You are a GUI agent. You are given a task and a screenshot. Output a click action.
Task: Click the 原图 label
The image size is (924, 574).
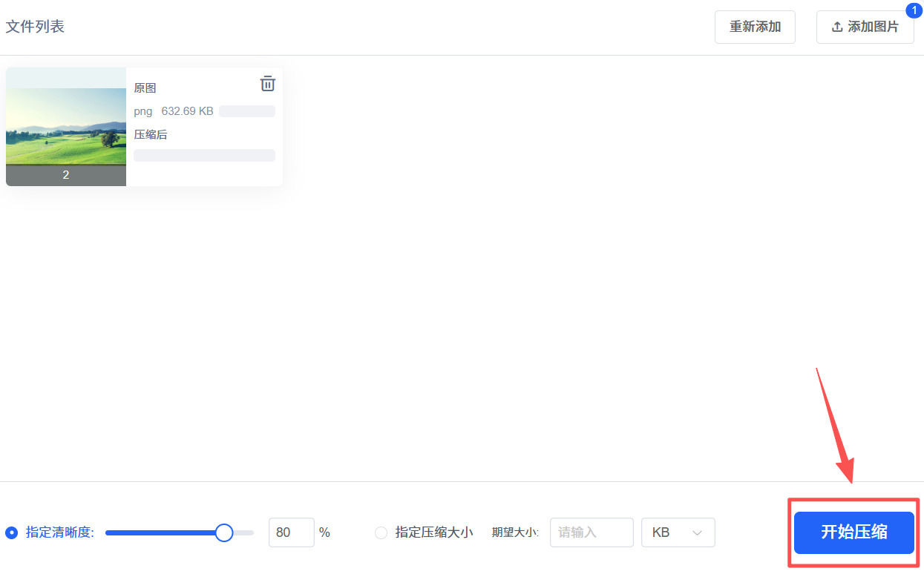[x=145, y=88]
